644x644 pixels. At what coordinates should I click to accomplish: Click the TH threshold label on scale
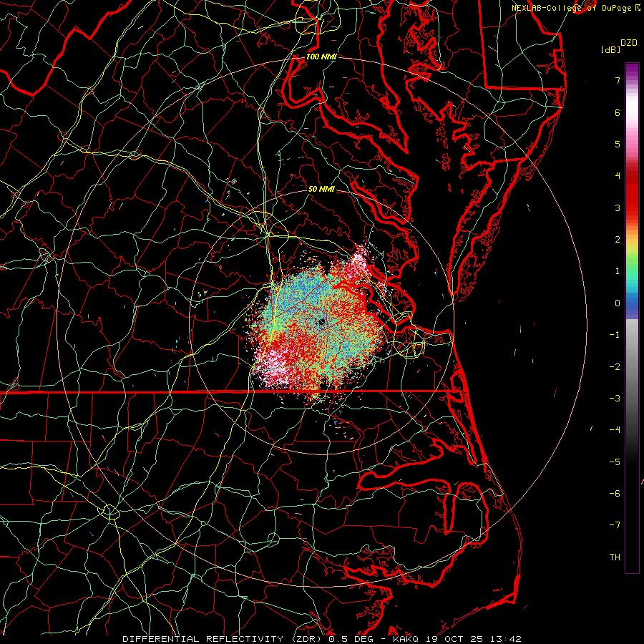click(615, 557)
